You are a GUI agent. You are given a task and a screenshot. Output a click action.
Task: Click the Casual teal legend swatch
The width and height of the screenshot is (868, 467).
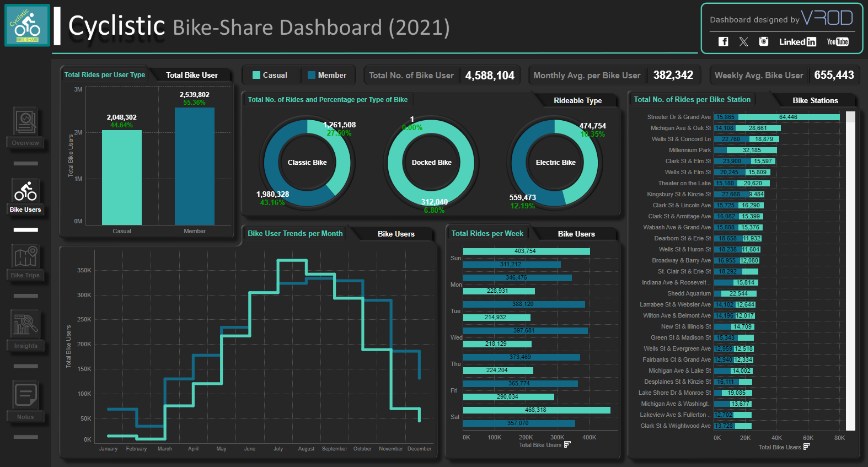click(x=256, y=75)
